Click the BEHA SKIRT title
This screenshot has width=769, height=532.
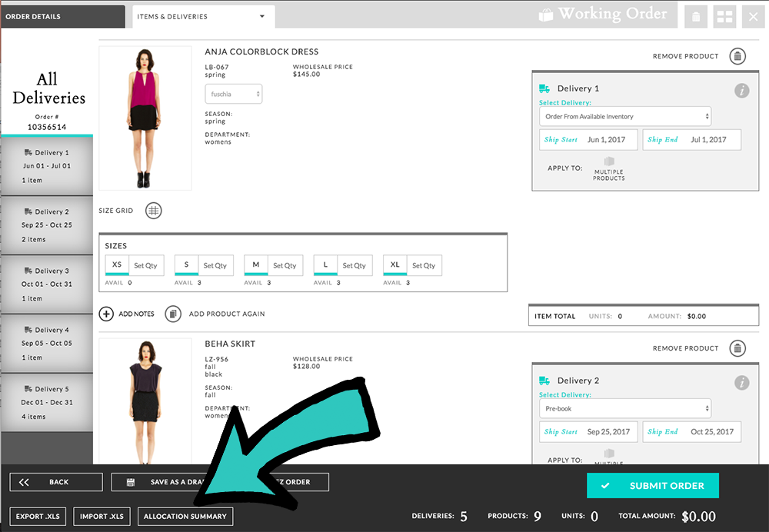coord(230,344)
